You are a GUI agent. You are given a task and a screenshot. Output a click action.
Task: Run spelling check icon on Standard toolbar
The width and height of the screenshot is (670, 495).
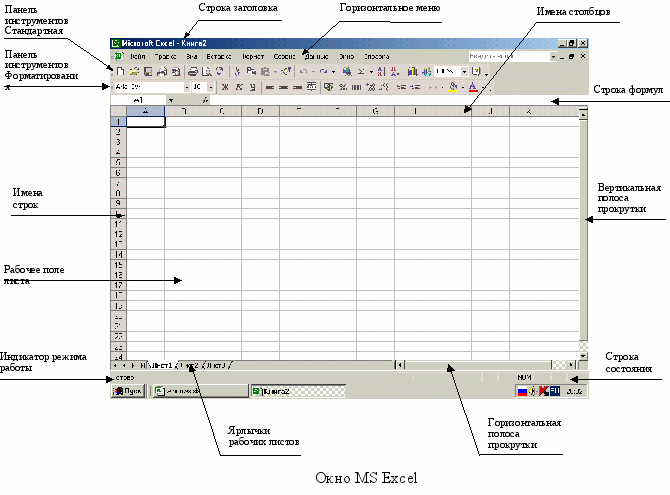220,71
